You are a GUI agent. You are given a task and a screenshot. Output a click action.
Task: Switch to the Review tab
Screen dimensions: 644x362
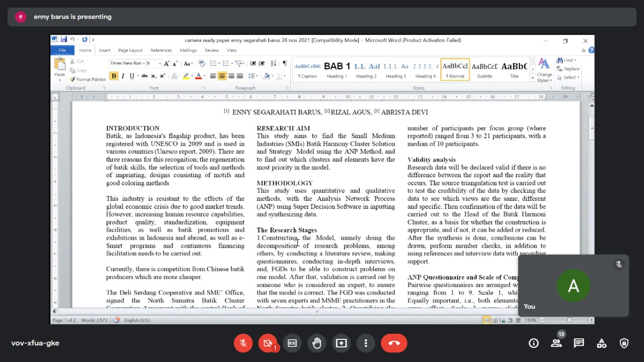(x=212, y=50)
